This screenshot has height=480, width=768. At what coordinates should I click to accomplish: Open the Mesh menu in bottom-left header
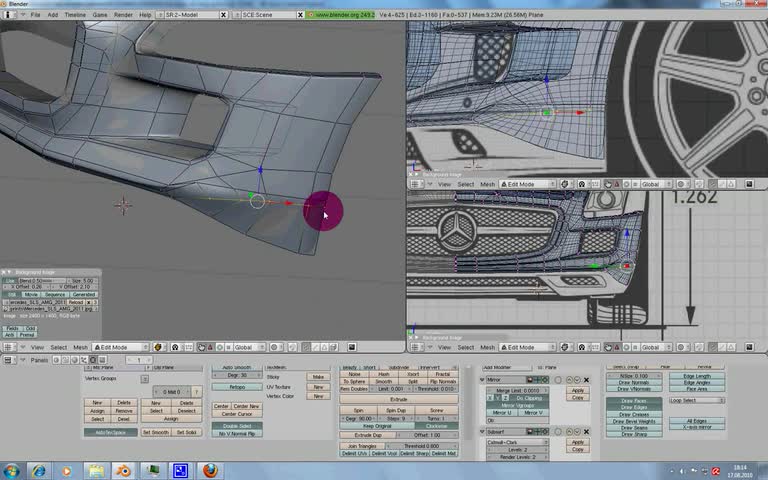82,347
